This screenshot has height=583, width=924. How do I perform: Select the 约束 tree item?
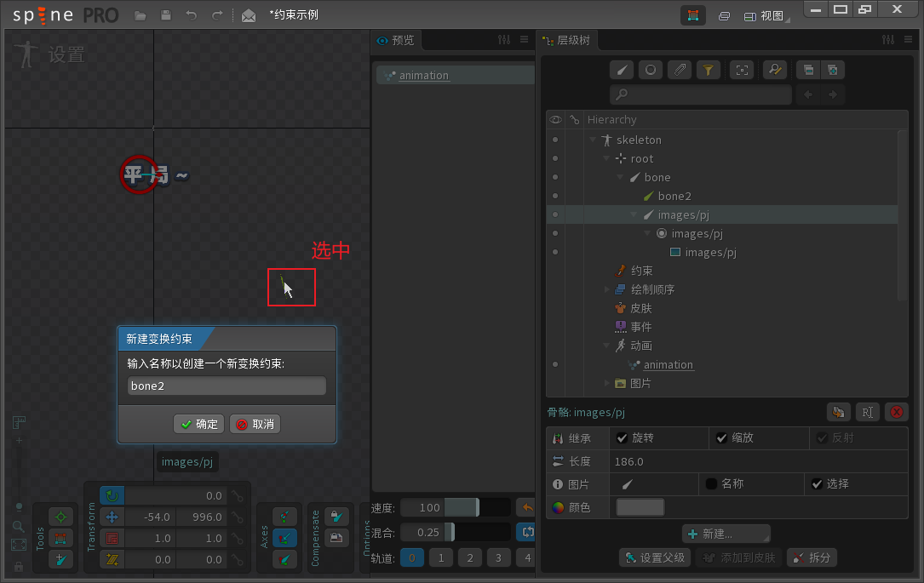click(x=642, y=271)
